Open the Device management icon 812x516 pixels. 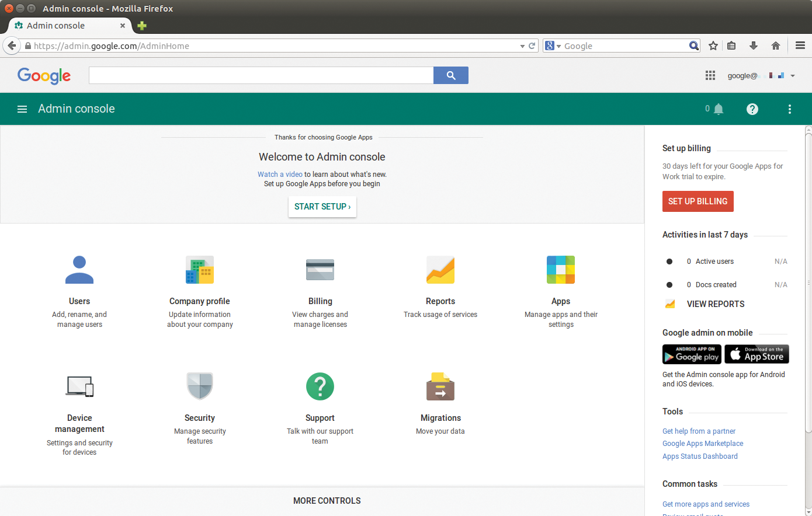coord(79,386)
